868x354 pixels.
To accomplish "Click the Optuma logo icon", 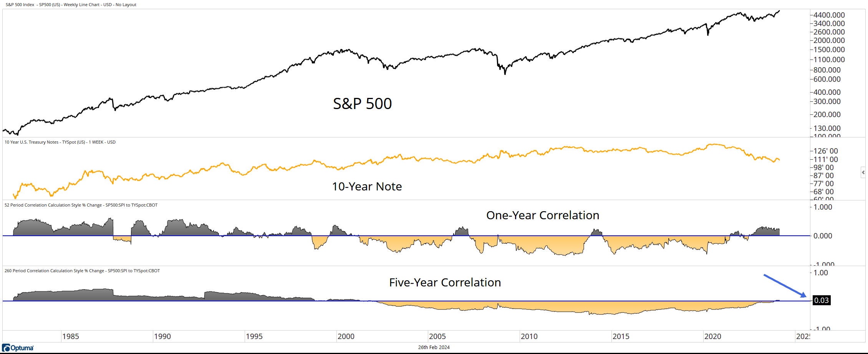I will (7, 348).
